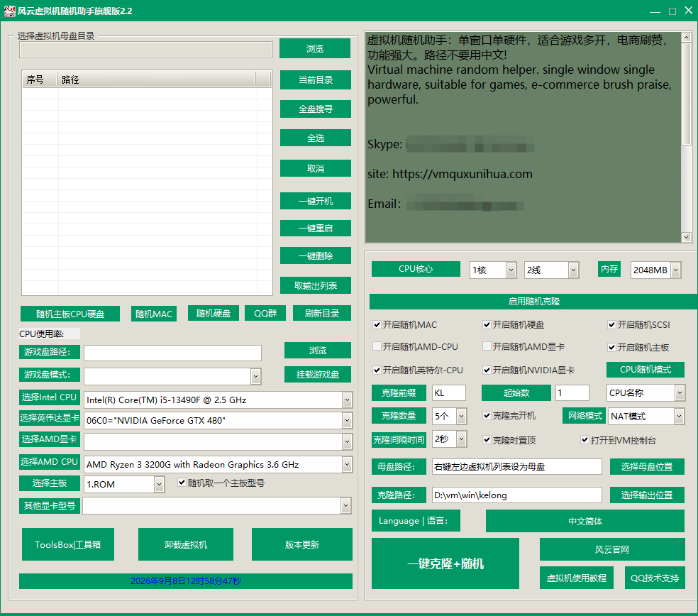698x616 pixels.
Task: Toggle 开启随机NVIDIA显卡 checkbox
Action: (487, 370)
